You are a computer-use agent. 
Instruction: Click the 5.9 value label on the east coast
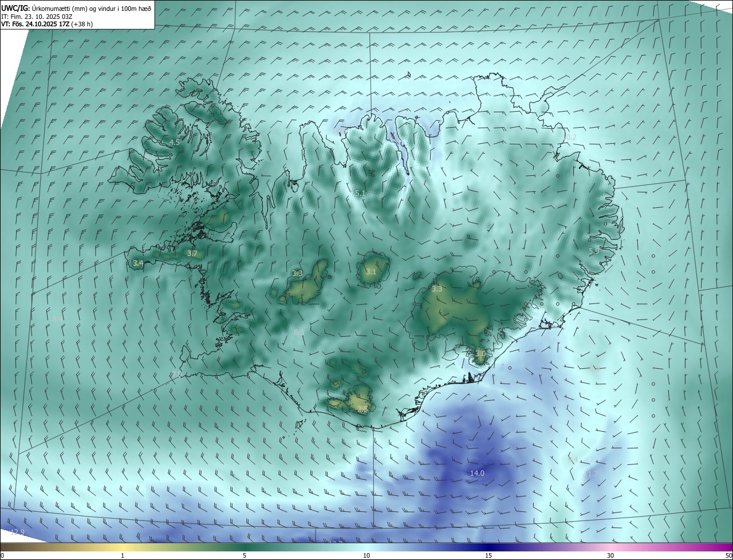click(x=594, y=251)
